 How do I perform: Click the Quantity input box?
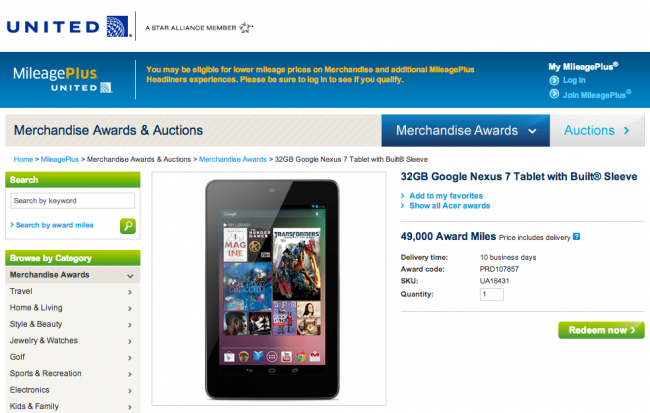[x=492, y=294]
